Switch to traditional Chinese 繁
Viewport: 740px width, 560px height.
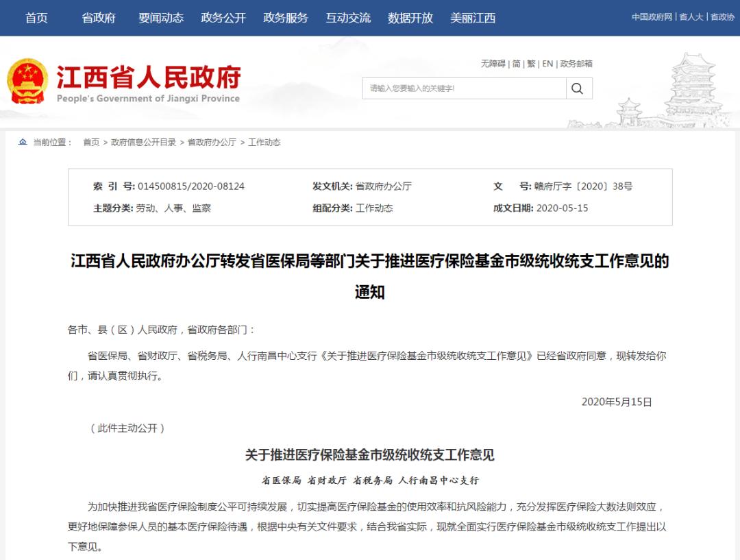pyautogui.click(x=531, y=64)
